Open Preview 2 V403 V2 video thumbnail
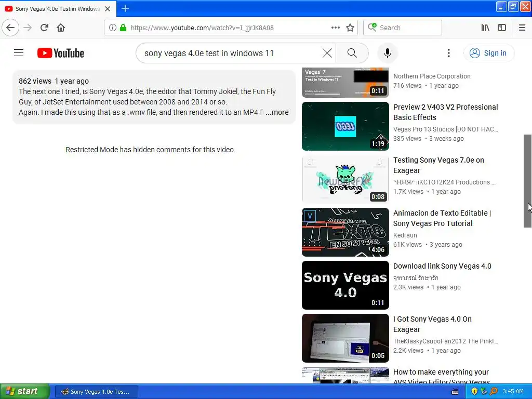 click(345, 126)
